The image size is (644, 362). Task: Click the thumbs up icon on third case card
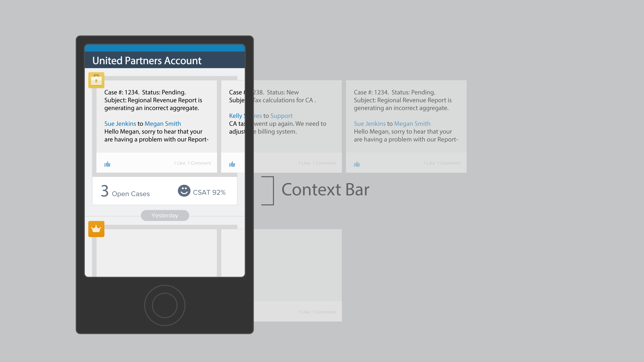point(357,164)
